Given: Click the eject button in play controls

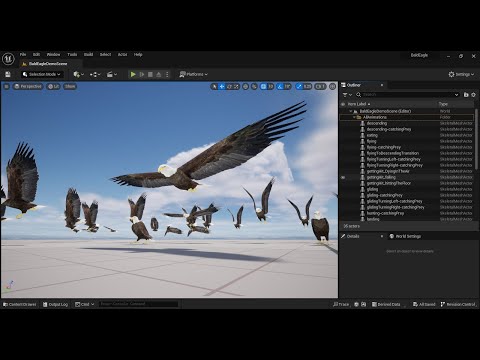Looking at the screenshot, I should click(159, 74).
